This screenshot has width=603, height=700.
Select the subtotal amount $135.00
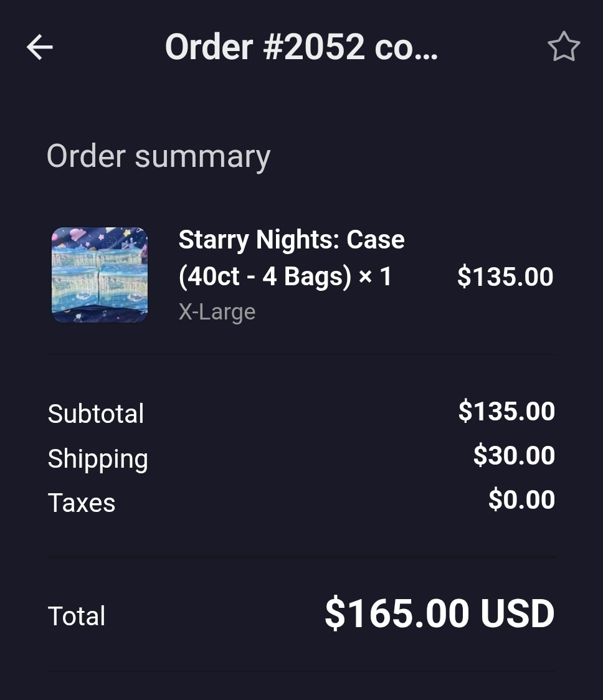pos(506,410)
